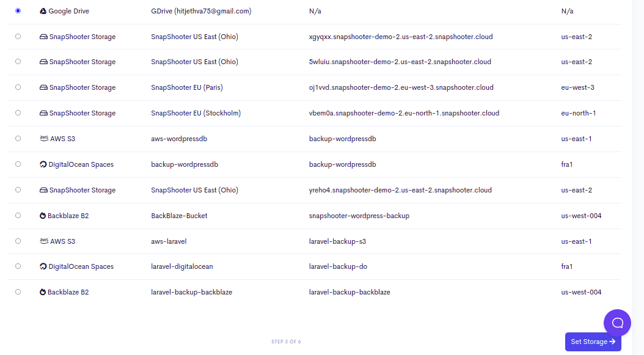Click xgyqxx.snapshooter-demo-2.us-east-2.snapshooter.cloud cell
The image size is (644, 355).
[401, 37]
